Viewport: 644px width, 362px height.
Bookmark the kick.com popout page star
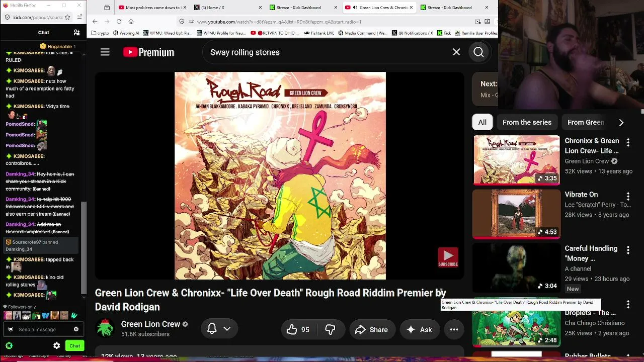(x=67, y=17)
